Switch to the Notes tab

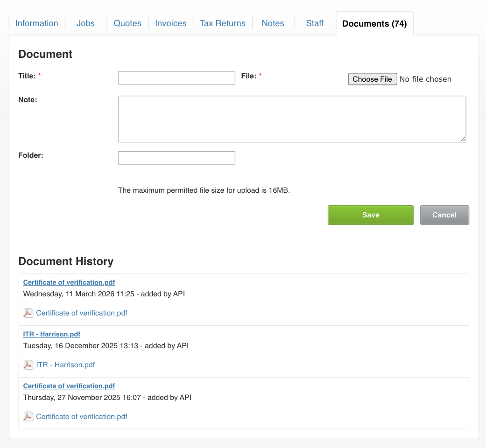[x=273, y=23]
